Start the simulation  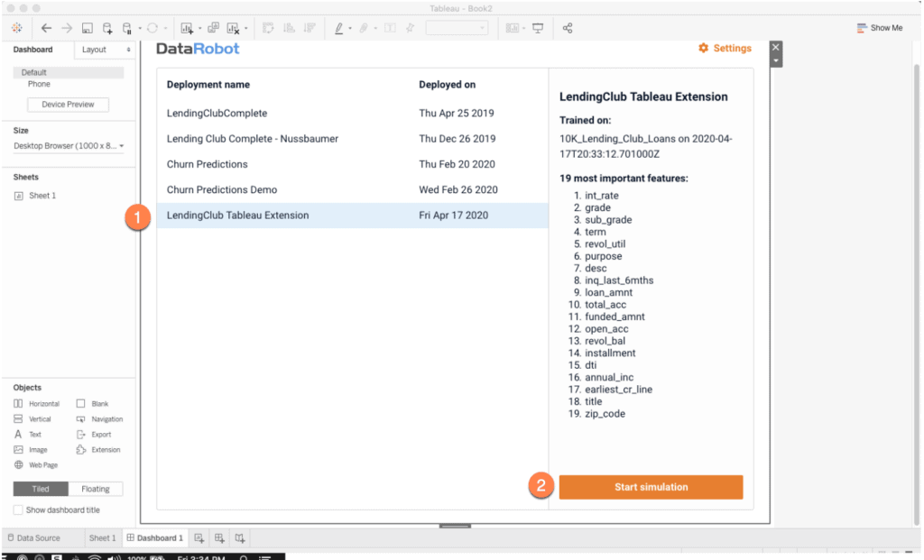point(651,487)
